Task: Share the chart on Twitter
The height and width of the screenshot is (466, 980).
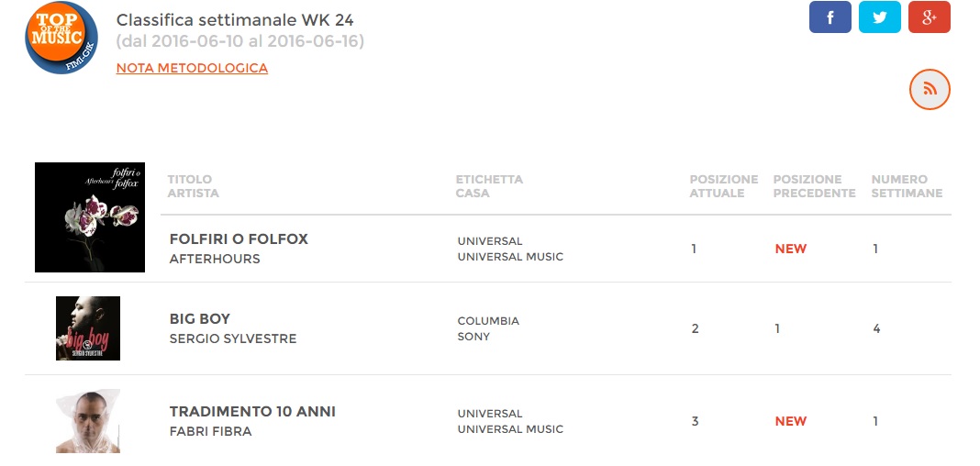Action: (879, 17)
